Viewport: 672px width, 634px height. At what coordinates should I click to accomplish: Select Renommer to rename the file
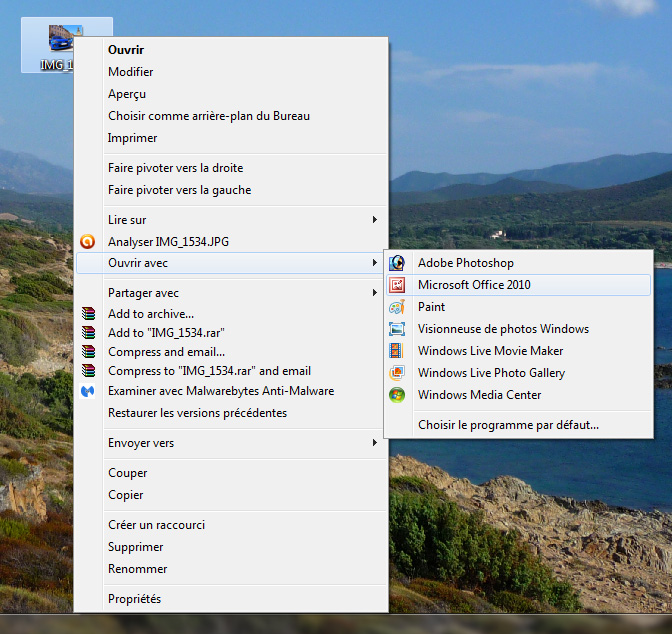[x=136, y=569]
